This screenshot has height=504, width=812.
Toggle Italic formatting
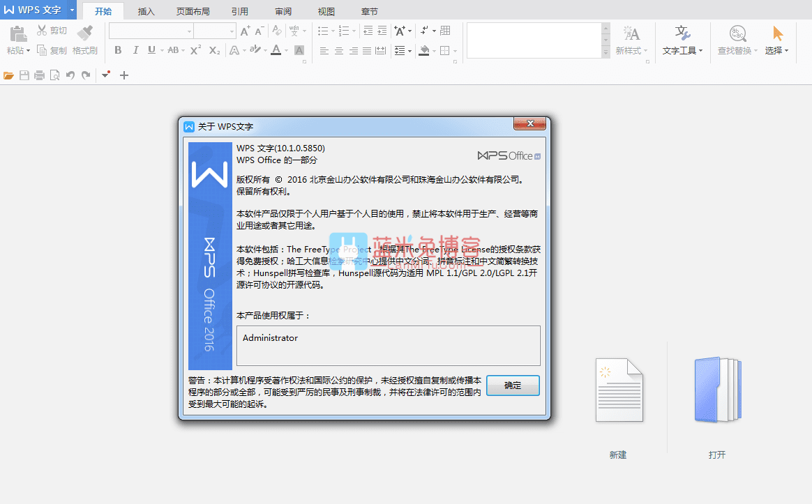point(135,50)
